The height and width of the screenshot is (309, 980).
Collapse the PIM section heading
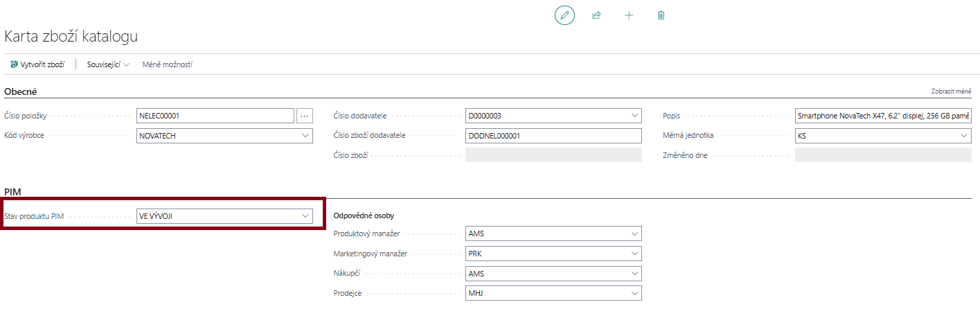pyautogui.click(x=15, y=191)
